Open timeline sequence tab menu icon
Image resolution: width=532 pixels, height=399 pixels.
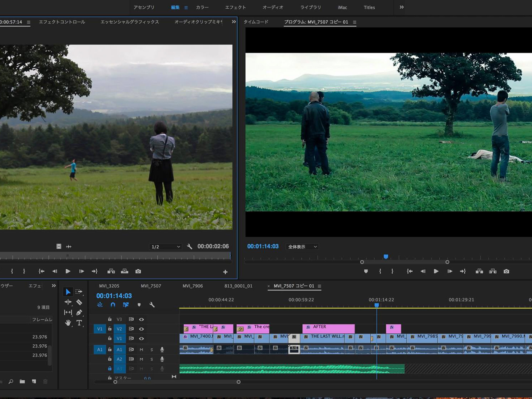[319, 286]
